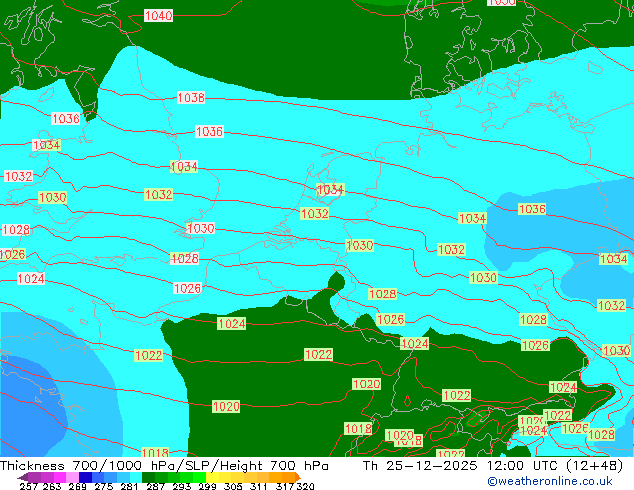Click the 1040 isobar label

158,16
